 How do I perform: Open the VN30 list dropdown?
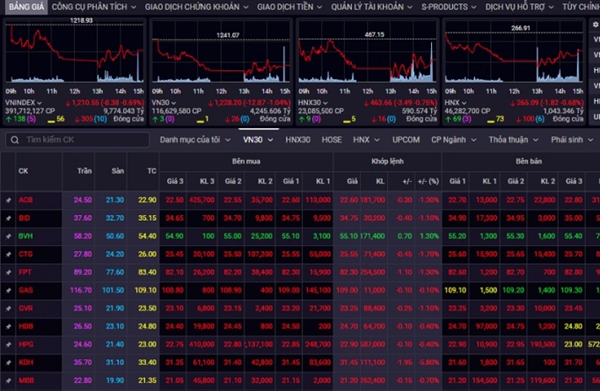tap(258, 140)
